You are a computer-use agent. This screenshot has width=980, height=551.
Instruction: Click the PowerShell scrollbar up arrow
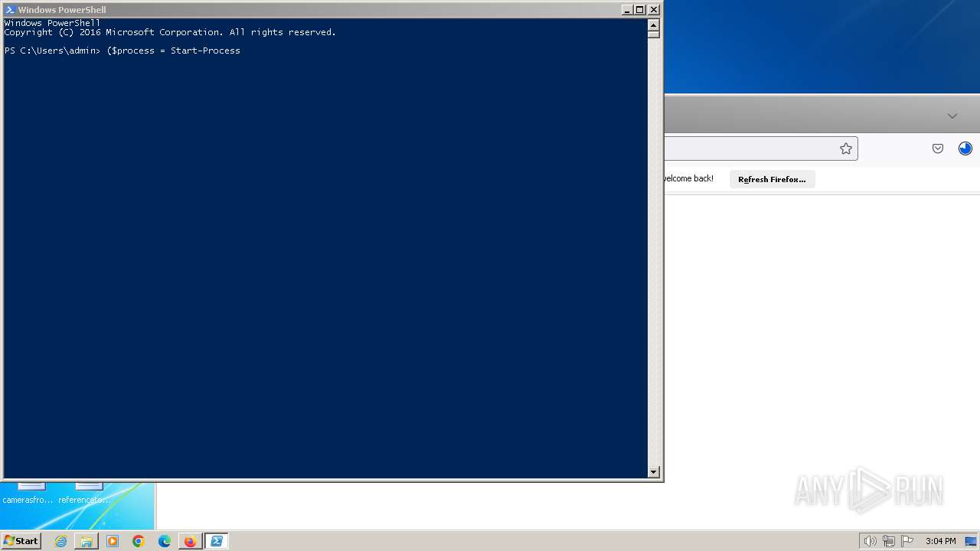[x=654, y=24]
